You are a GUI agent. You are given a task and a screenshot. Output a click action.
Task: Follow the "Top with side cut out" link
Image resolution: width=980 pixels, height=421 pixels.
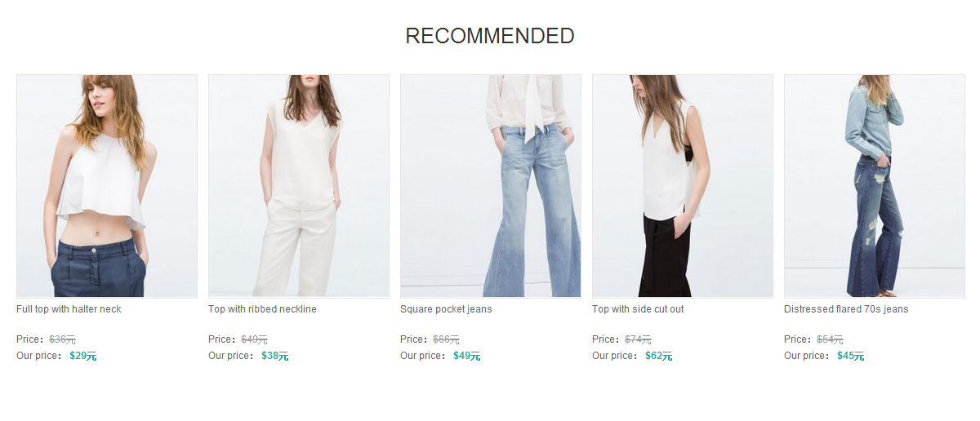tap(638, 309)
